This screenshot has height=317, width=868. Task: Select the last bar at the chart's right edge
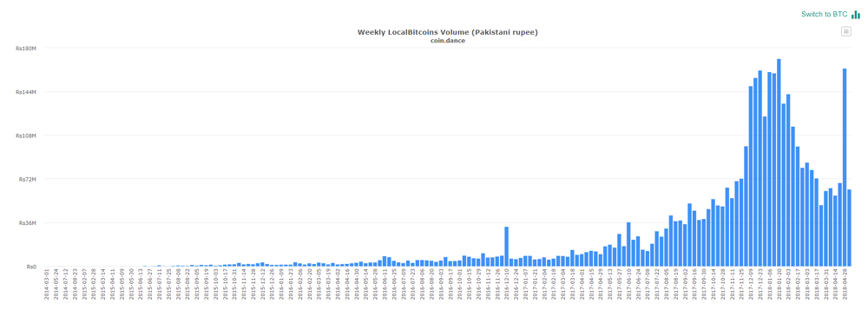tap(849, 228)
